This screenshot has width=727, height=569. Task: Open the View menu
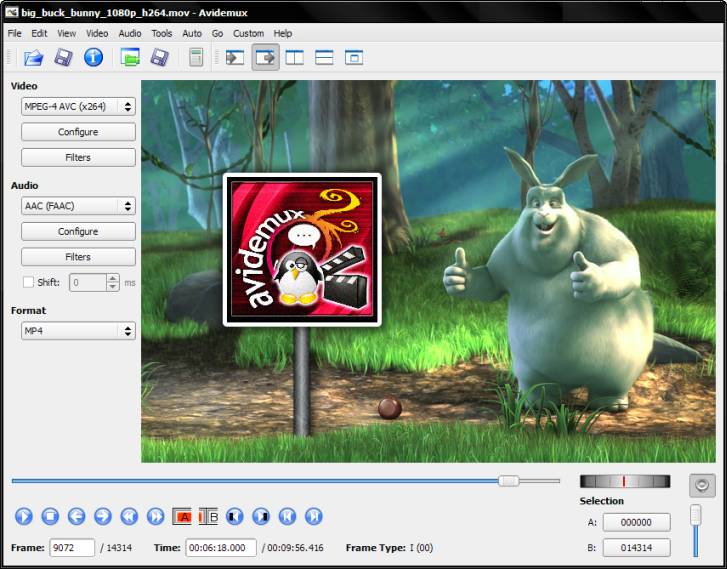pos(66,33)
